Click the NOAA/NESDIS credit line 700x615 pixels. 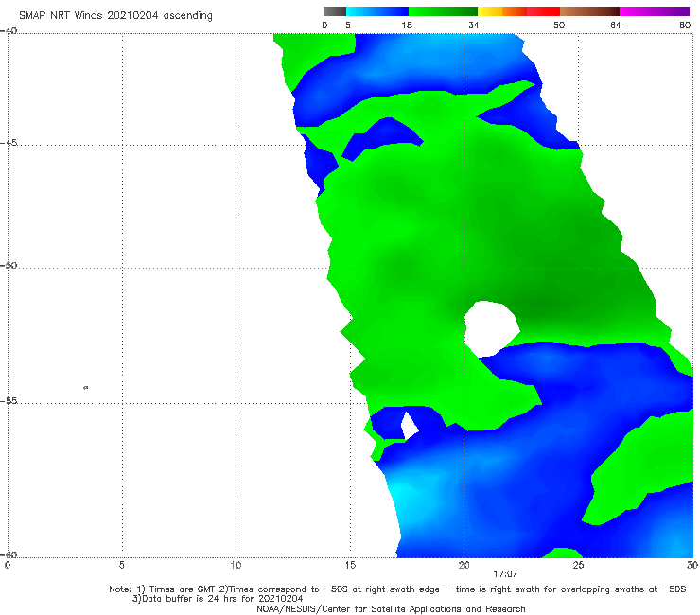click(391, 609)
